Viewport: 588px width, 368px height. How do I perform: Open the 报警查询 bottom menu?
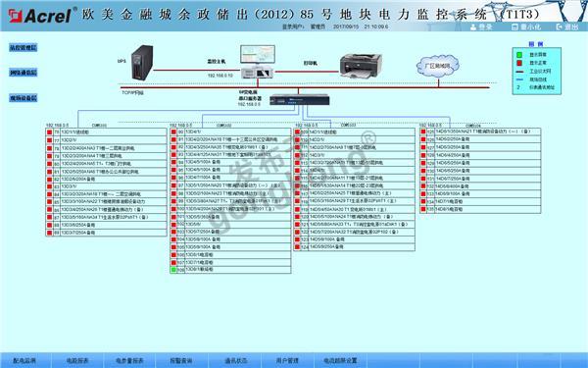click(181, 360)
